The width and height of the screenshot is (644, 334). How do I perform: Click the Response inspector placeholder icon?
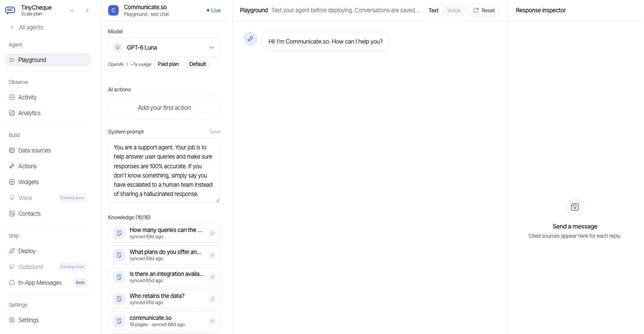click(x=575, y=207)
